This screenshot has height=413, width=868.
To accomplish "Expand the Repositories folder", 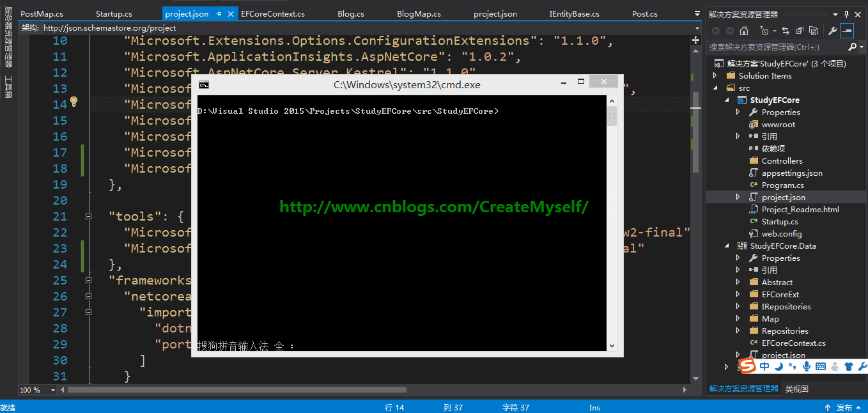I will click(x=738, y=331).
